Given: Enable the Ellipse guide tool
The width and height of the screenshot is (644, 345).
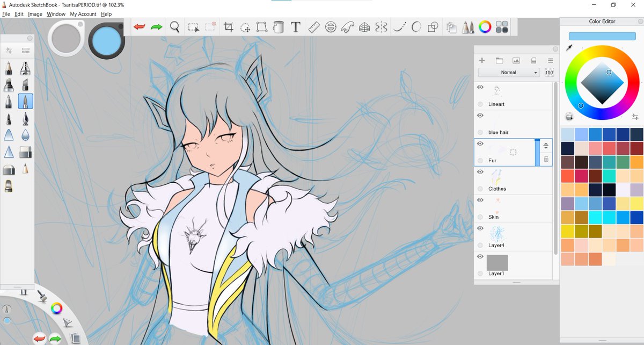Looking at the screenshot, I should coord(331,27).
